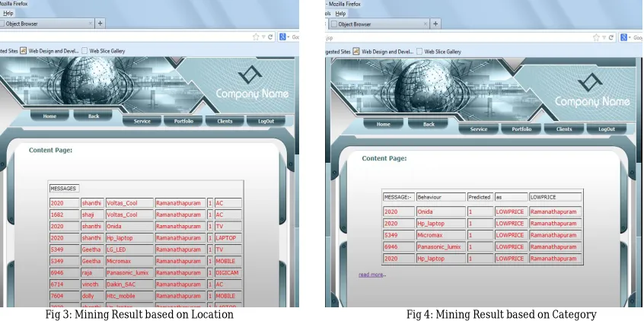Select the dolly name cell
The width and height of the screenshot is (644, 321).
(92, 296)
